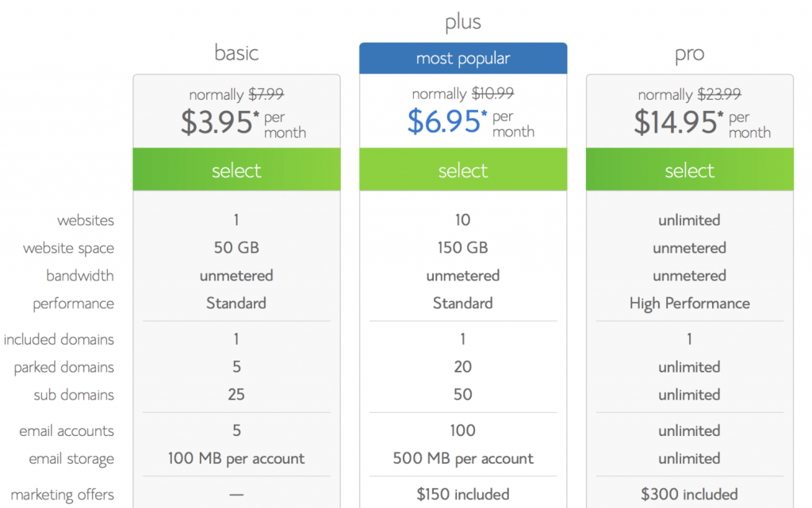812x508 pixels.
Task: Click $300 included under pro plan
Action: coord(689,494)
